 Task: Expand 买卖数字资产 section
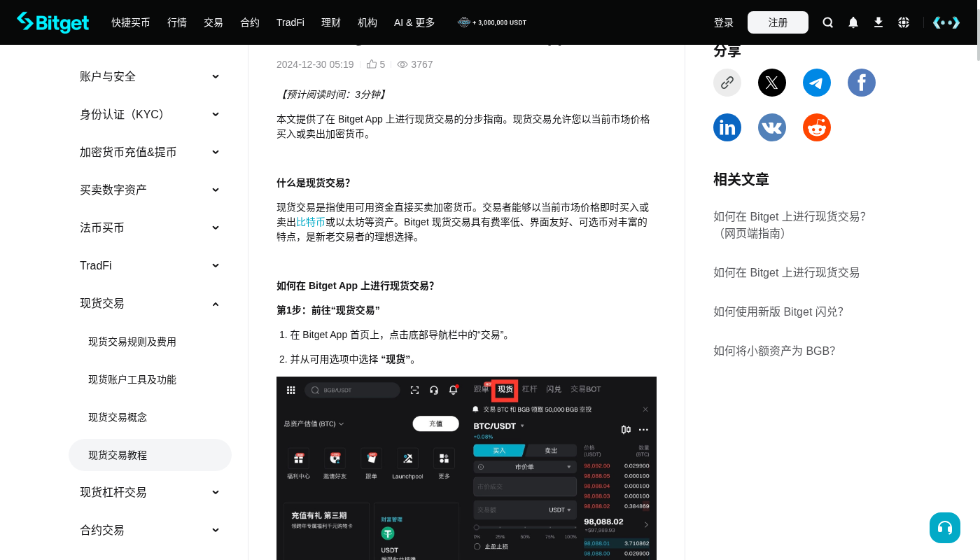[150, 190]
